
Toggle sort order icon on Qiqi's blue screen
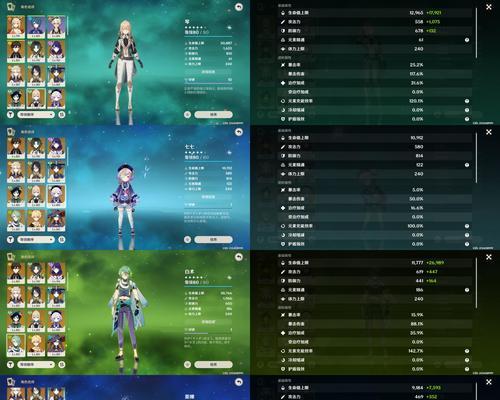click(x=62, y=239)
